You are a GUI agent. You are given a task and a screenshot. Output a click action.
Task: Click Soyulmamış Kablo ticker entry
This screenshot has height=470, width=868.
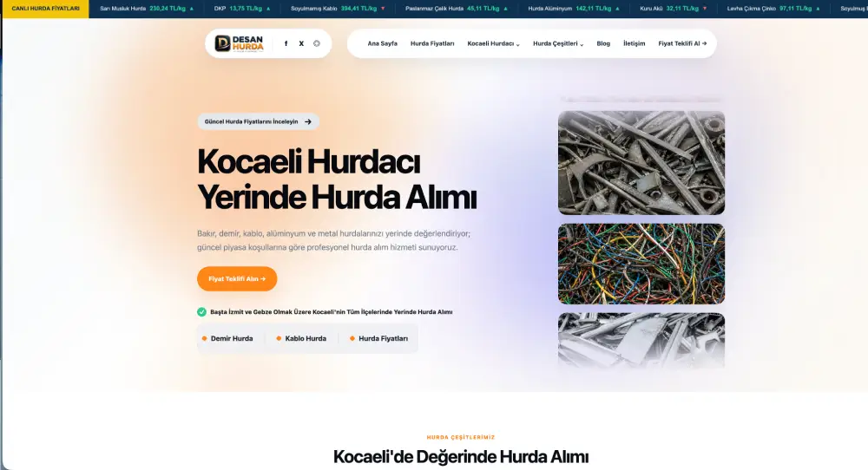tap(338, 9)
